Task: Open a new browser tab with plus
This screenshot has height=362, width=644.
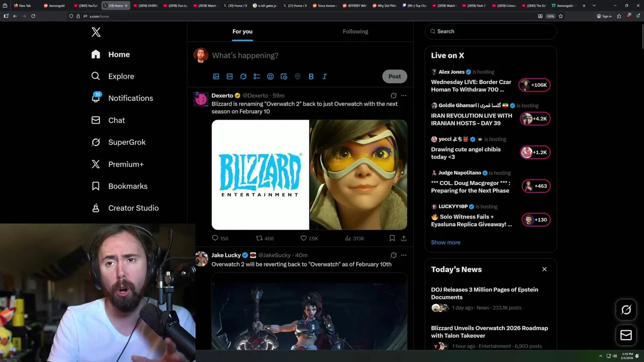Action: (584, 6)
